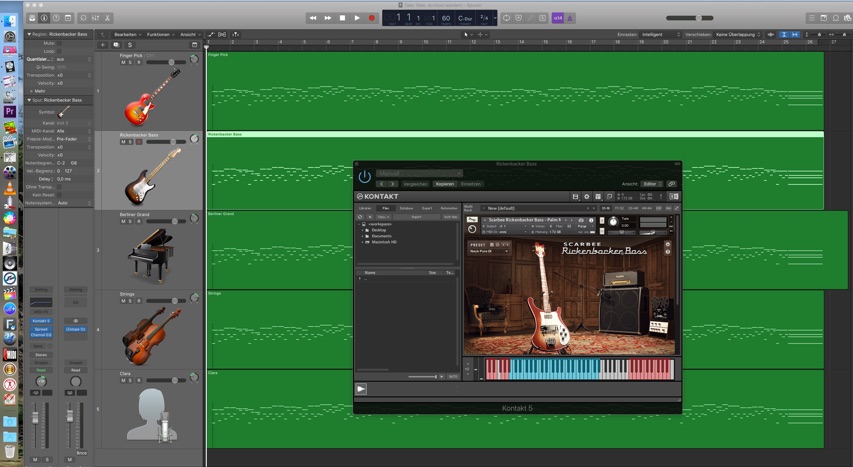Click the duplicate track button
853x467 pixels.
click(x=116, y=45)
